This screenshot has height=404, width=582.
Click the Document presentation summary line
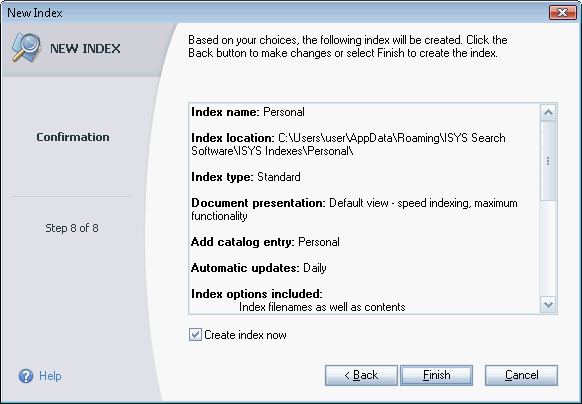354,209
